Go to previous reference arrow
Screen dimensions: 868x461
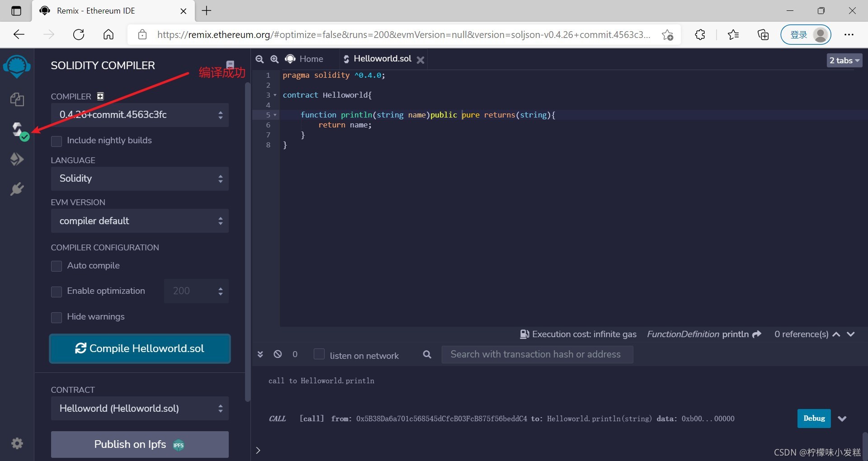836,334
